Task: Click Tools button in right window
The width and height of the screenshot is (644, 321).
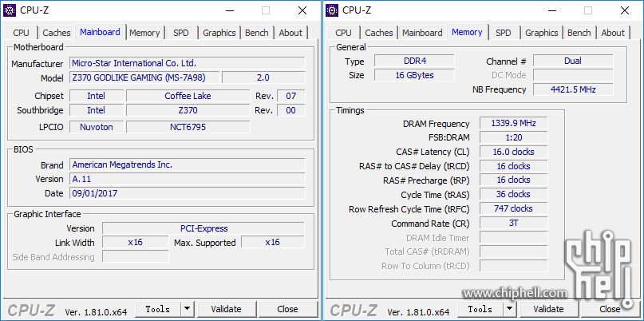Action: (x=480, y=309)
